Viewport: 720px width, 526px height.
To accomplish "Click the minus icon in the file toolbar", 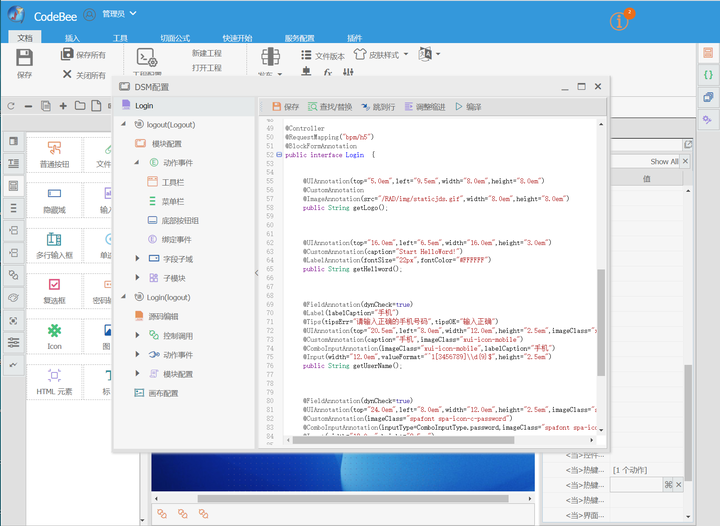I will 28,106.
